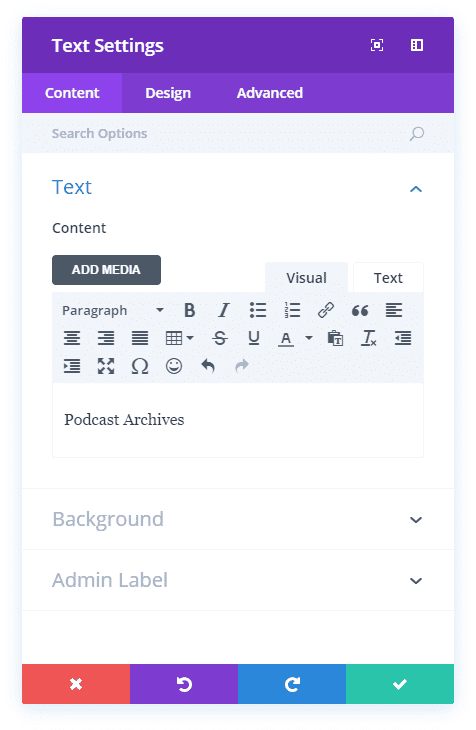Expand the Background section
This screenshot has height=730, width=476.
point(238,519)
